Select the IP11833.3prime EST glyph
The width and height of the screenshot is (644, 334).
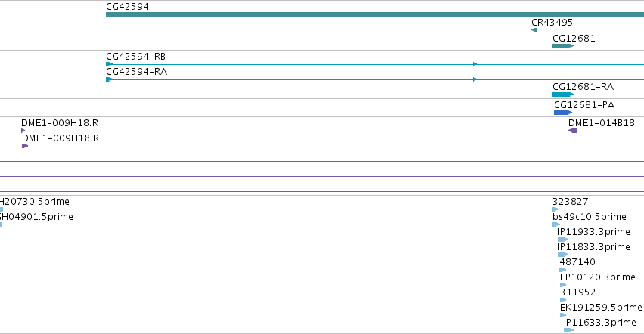(x=563, y=255)
